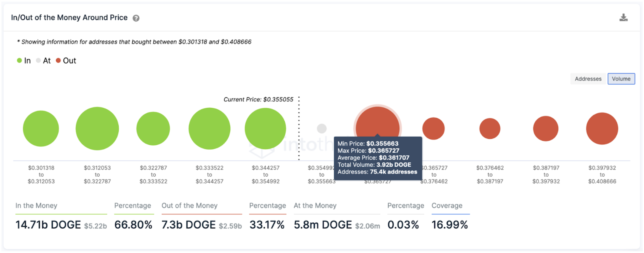
Task: Switch to the Addresses view
Action: (588, 79)
